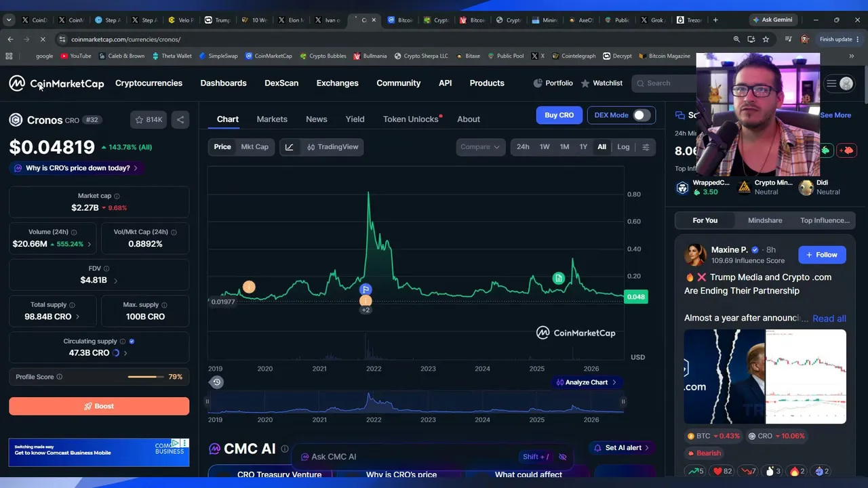868x488 pixels.
Task: Open Comcast Business ad info icon
Action: pyautogui.click(x=176, y=443)
